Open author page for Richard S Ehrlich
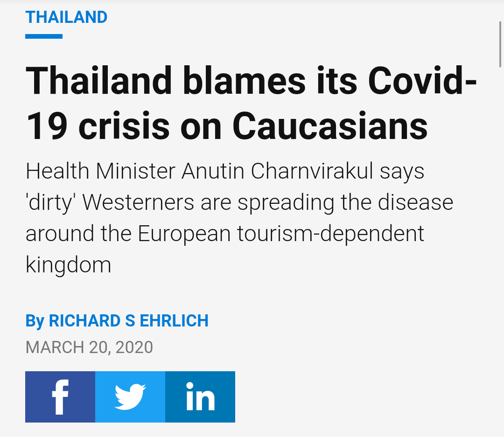This screenshot has width=504, height=437. click(129, 321)
